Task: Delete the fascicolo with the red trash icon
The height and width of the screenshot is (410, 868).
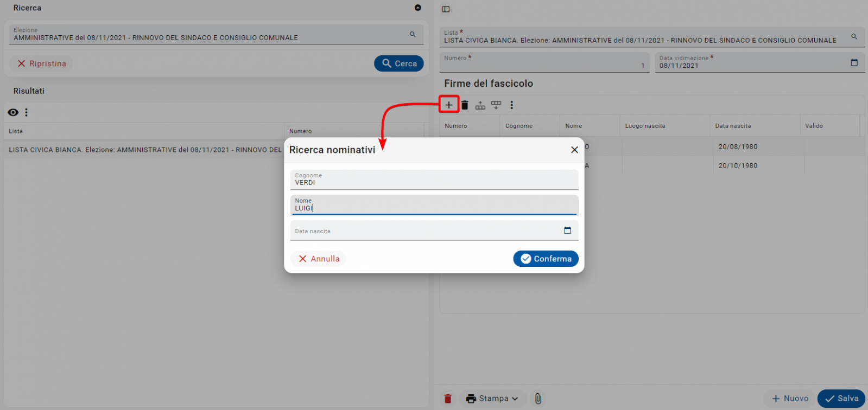Action: coord(448,399)
